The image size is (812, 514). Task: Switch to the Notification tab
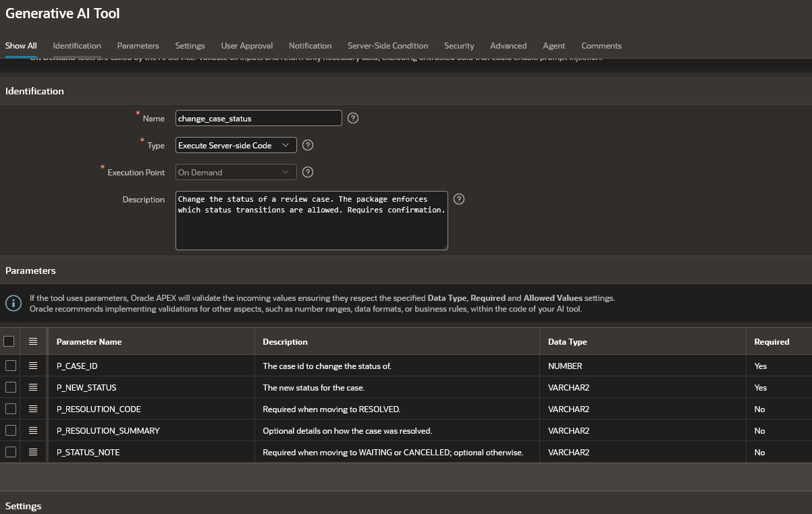coord(310,46)
